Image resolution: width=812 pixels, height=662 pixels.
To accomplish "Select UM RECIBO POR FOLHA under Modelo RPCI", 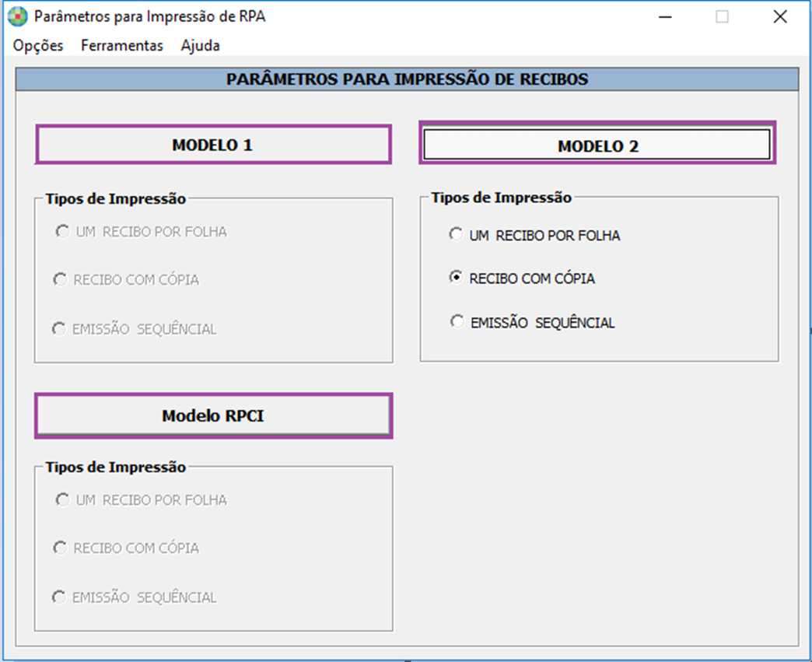I will coord(61,500).
